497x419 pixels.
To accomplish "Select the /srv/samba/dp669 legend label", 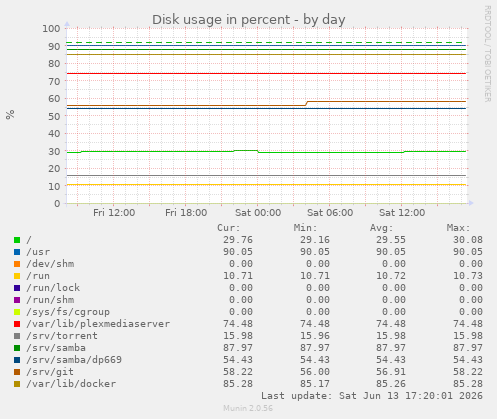I will [74, 360].
